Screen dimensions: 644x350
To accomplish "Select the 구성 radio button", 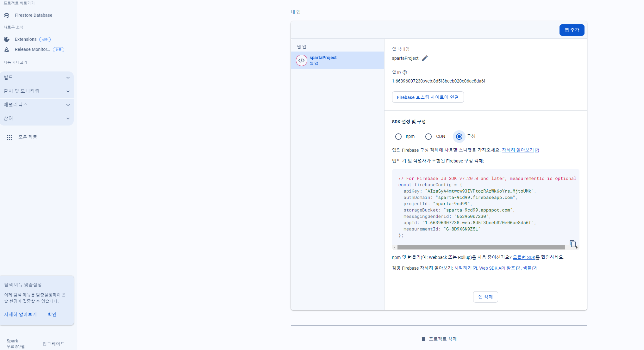I will [x=459, y=137].
